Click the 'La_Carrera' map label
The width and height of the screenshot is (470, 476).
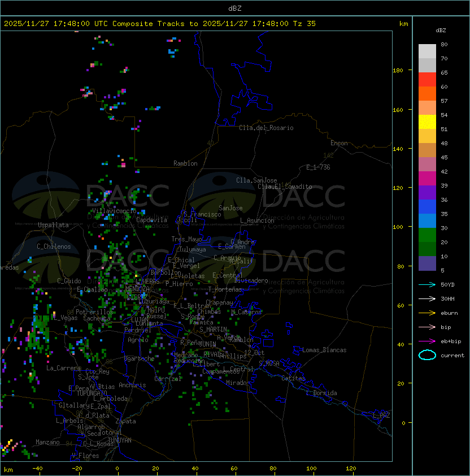click(64, 368)
